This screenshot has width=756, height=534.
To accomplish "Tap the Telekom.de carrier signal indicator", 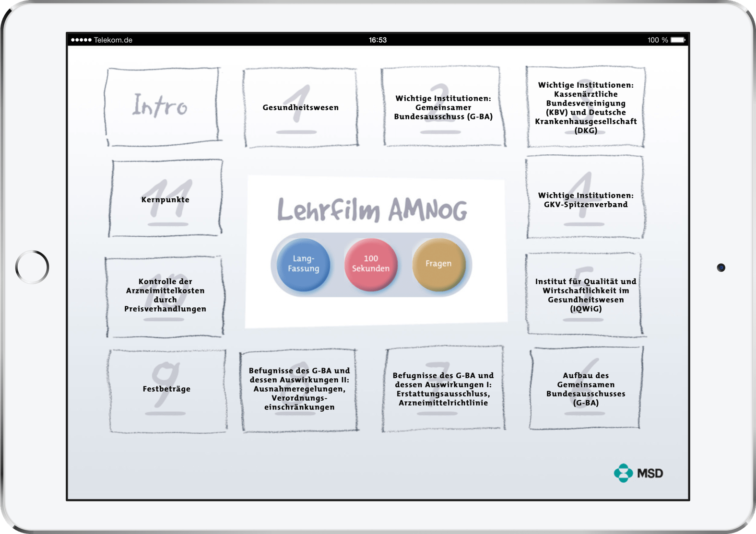I will pos(102,40).
